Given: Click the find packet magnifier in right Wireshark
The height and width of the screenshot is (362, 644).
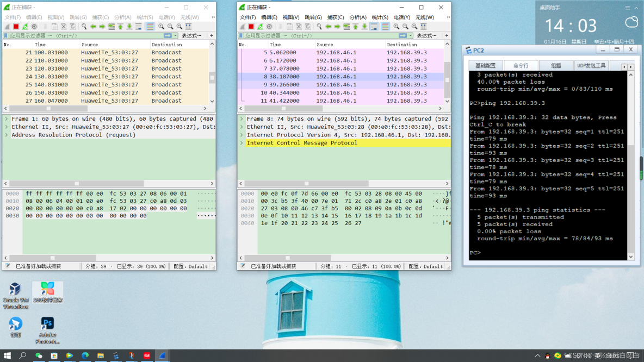Looking at the screenshot, I should click(319, 26).
